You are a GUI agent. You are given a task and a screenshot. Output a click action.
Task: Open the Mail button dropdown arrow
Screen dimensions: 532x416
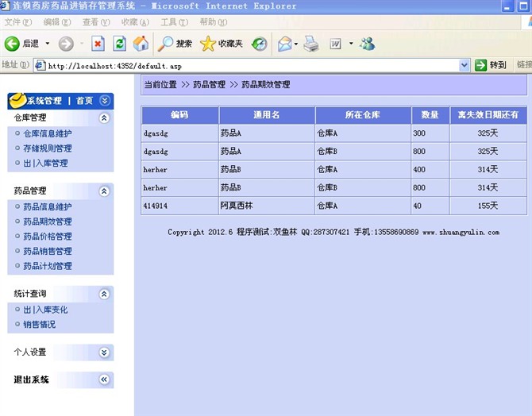coord(296,44)
